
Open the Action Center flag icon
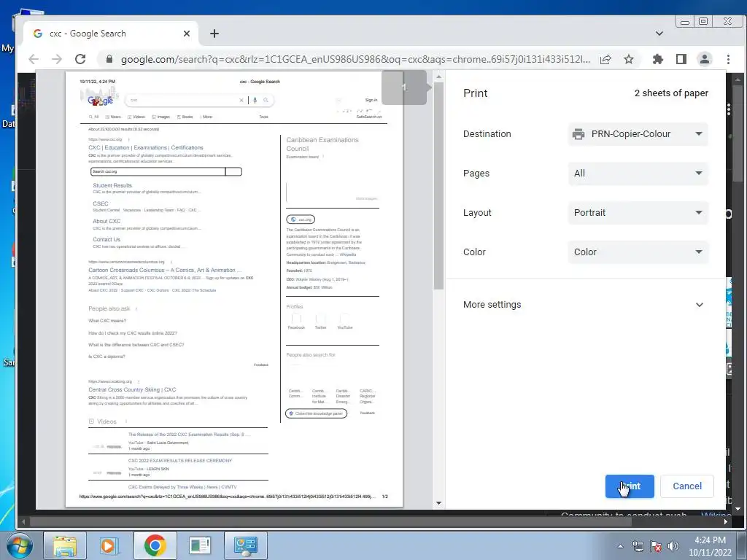pos(656,546)
